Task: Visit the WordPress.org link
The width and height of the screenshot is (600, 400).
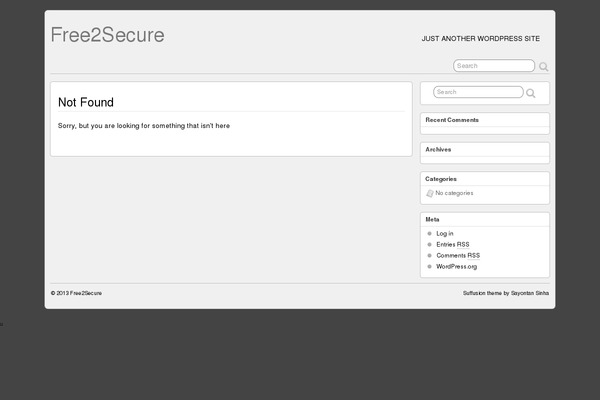Action: 457,267
